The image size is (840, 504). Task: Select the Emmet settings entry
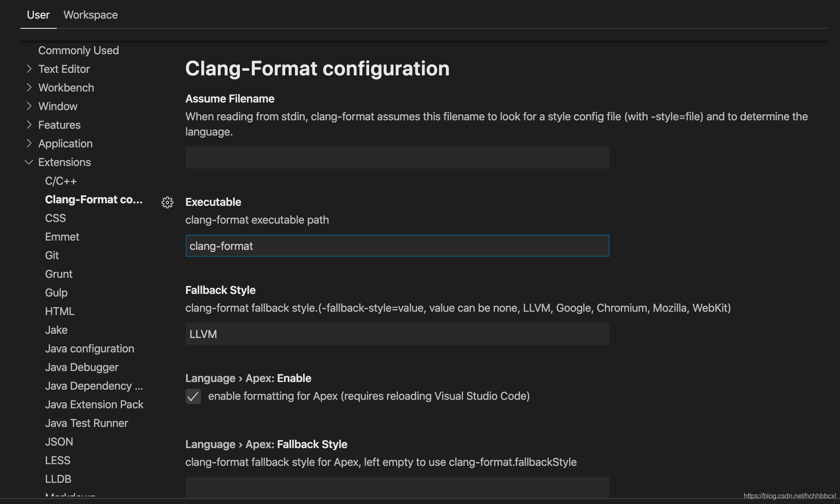click(x=62, y=236)
